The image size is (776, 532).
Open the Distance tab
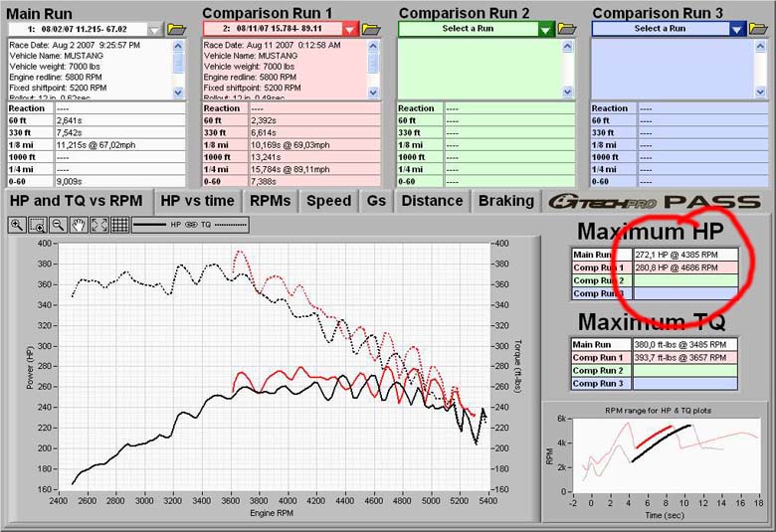(432, 201)
